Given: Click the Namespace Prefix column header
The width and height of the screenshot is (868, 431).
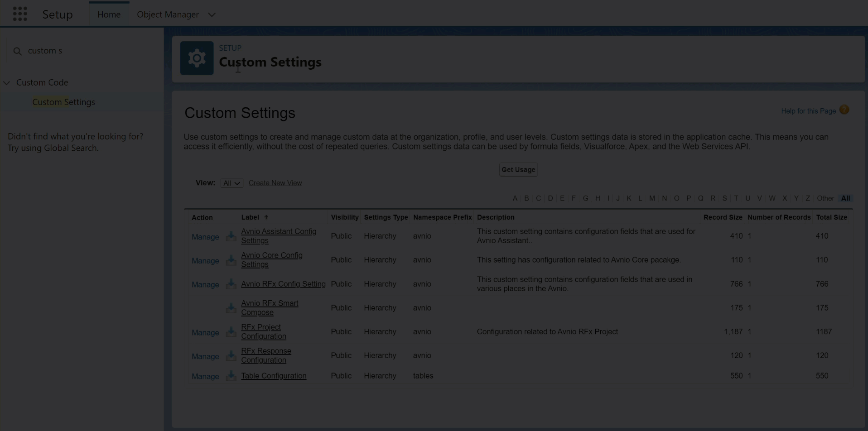Looking at the screenshot, I should click(x=443, y=217).
